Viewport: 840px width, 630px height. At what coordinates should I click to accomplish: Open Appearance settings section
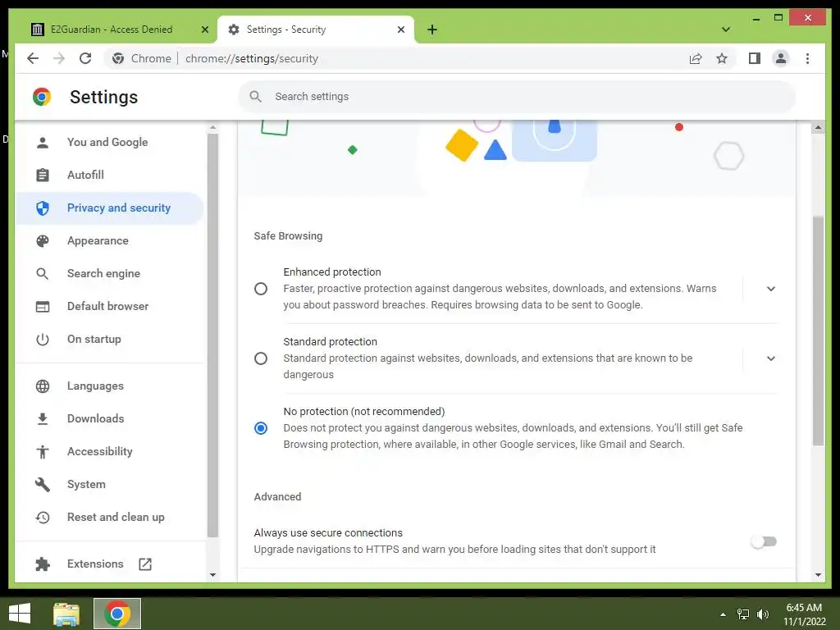pyautogui.click(x=110, y=240)
